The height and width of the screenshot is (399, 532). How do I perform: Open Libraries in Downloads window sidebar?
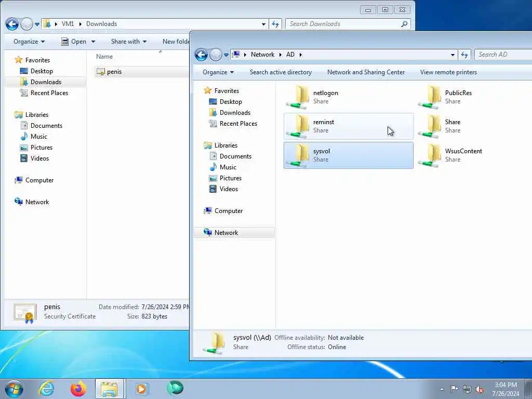tap(37, 115)
